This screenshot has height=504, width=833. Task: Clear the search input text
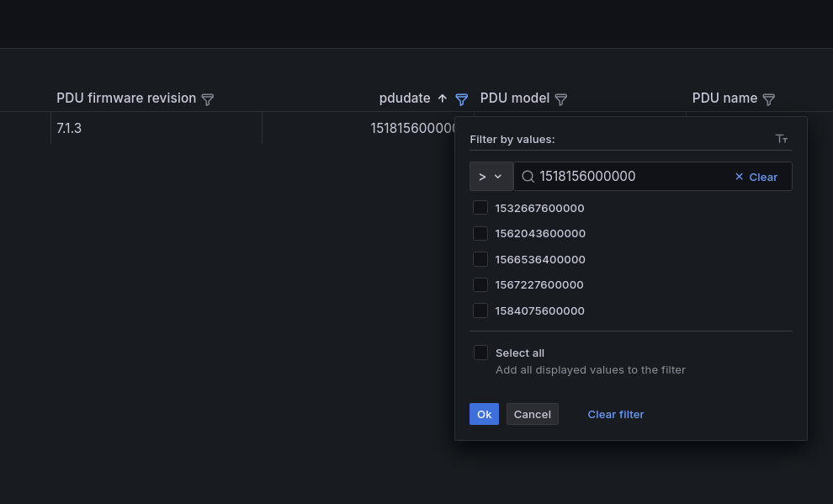(756, 177)
